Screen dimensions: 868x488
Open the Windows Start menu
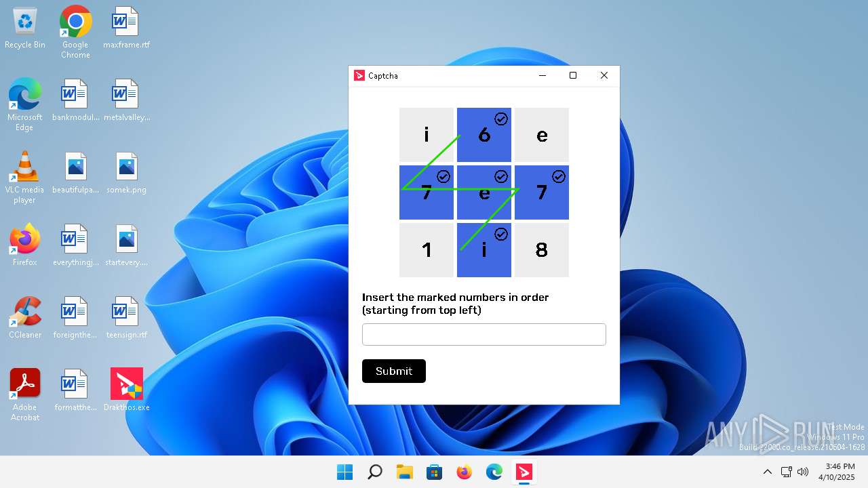345,472
